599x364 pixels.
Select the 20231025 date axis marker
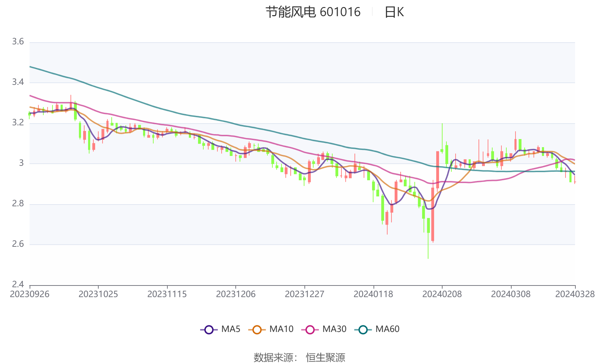pyautogui.click(x=98, y=294)
